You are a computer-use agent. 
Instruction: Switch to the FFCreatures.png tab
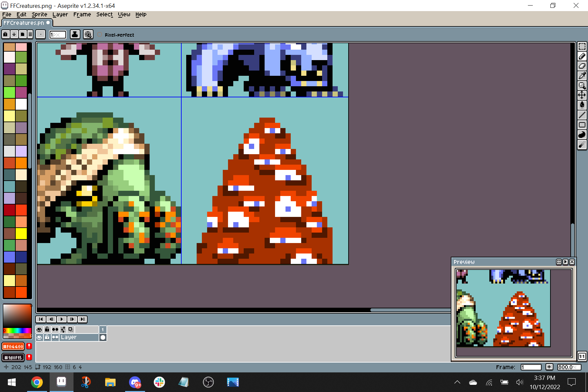point(27,23)
